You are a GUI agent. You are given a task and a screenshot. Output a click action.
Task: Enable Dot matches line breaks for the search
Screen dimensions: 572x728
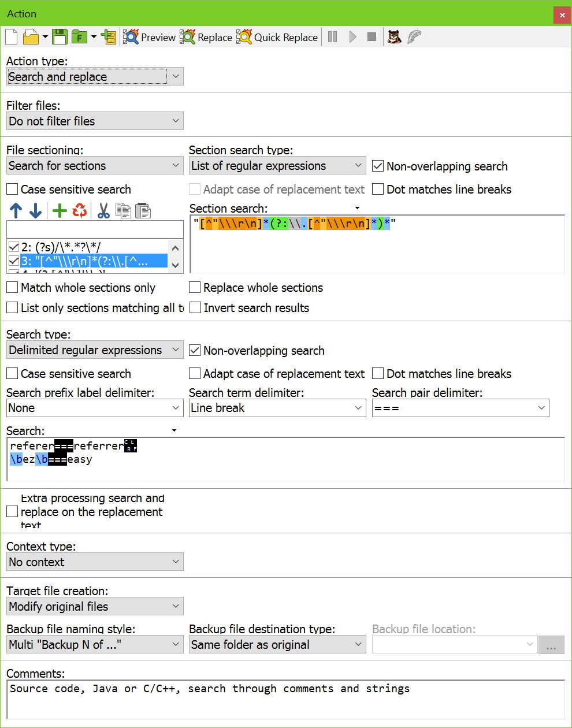pos(378,373)
